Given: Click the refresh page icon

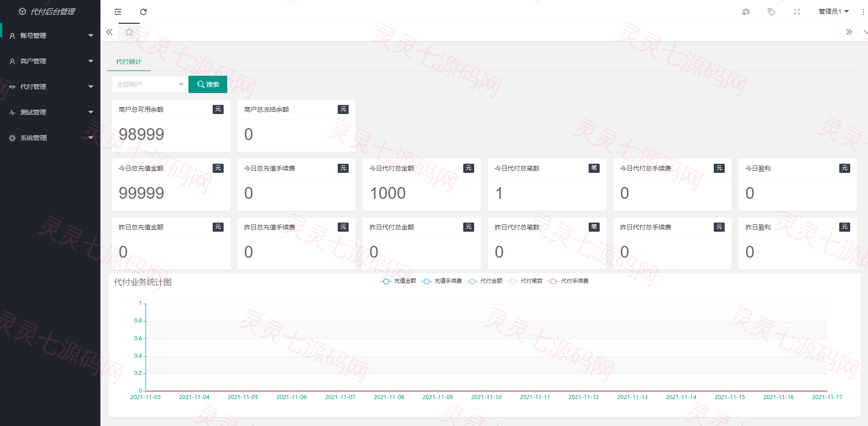Looking at the screenshot, I should (143, 12).
